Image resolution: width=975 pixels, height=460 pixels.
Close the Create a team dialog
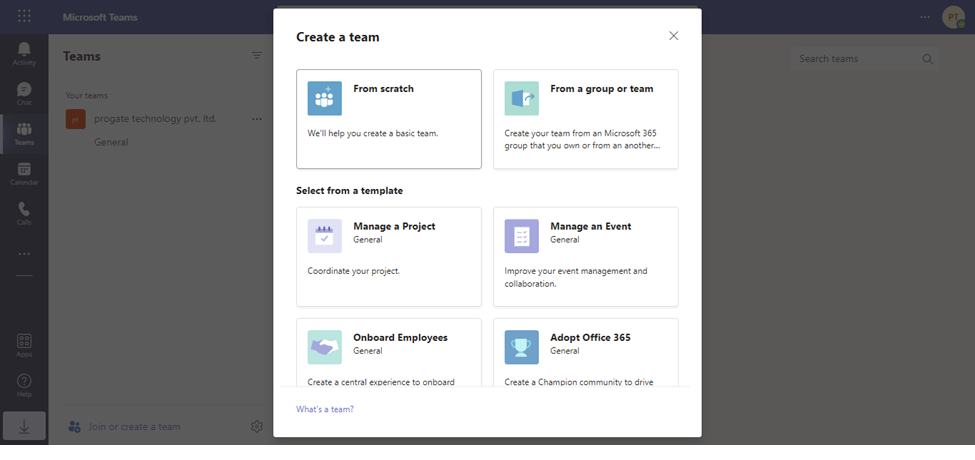pyautogui.click(x=673, y=36)
